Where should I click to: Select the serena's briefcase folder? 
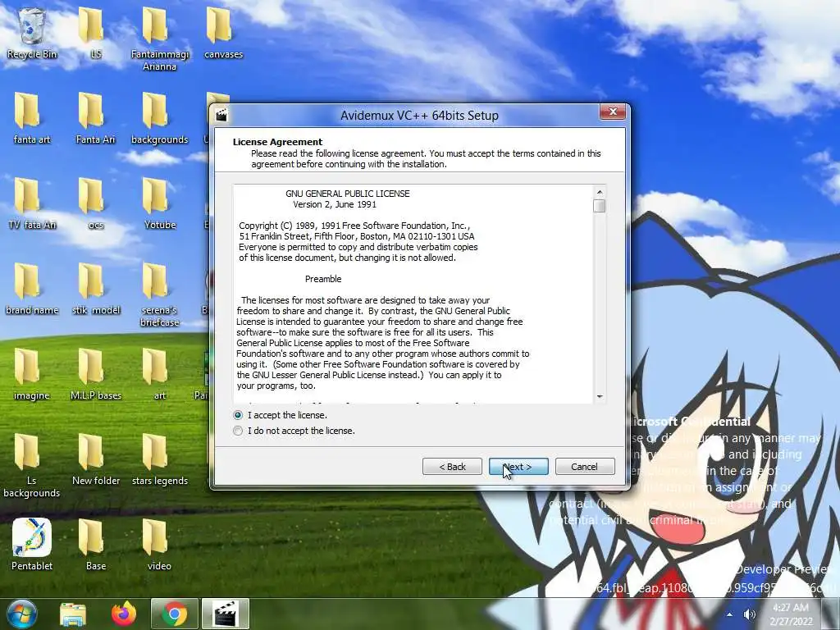tap(160, 294)
